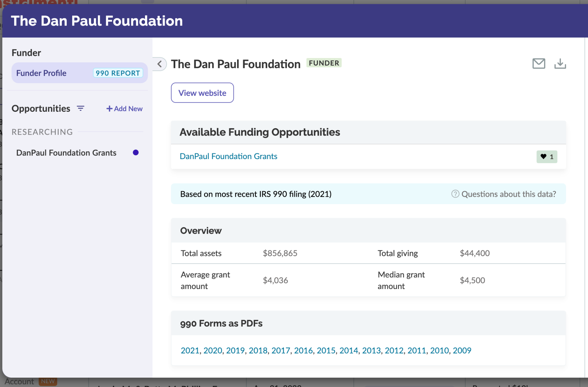Click the heart saved count badge
The width and height of the screenshot is (588, 387).
(x=547, y=157)
